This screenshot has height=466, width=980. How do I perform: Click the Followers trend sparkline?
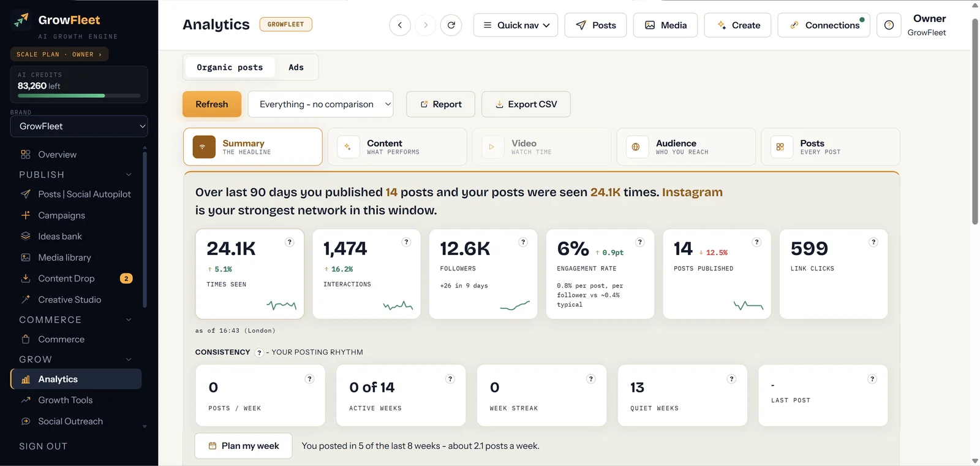[x=515, y=305]
